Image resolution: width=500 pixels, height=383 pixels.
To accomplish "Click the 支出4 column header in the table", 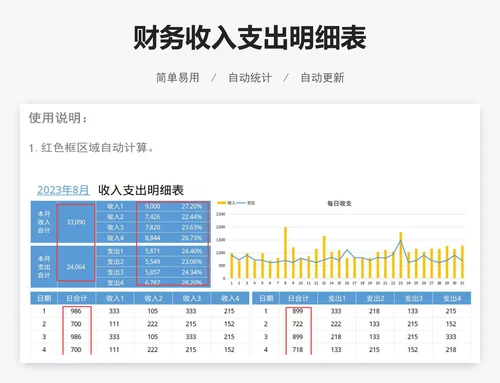I will (452, 298).
